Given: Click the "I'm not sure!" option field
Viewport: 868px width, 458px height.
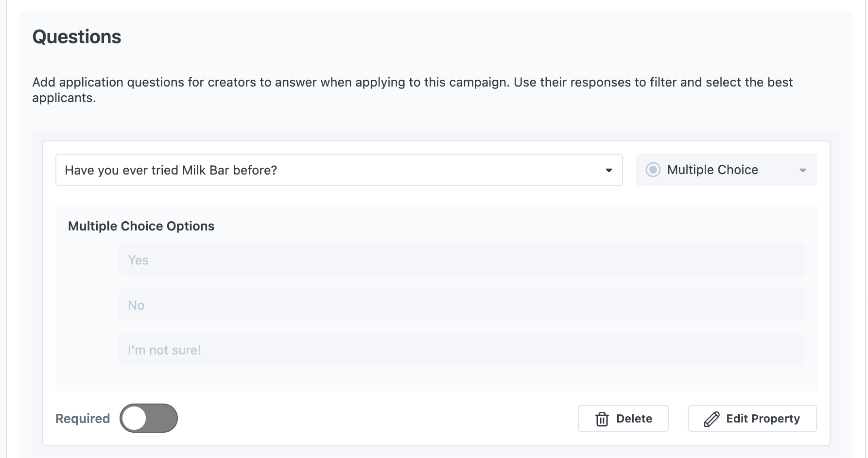Looking at the screenshot, I should pyautogui.click(x=461, y=350).
